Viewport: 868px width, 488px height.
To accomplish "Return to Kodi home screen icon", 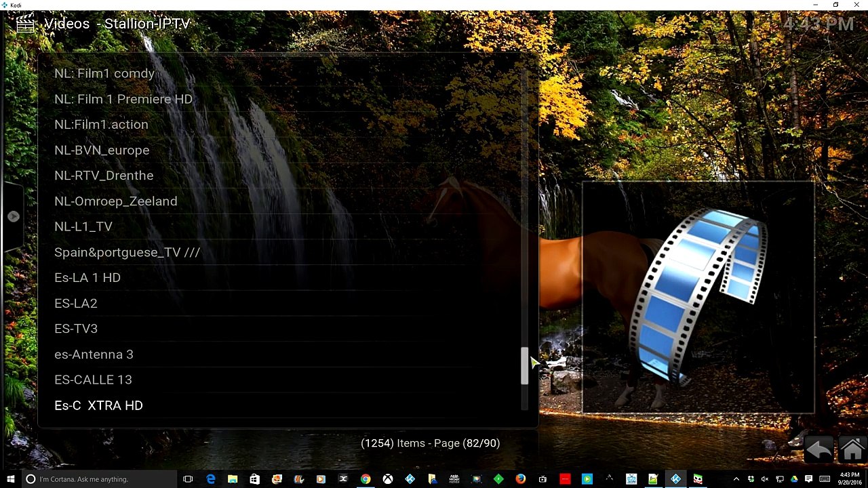I will 852,449.
